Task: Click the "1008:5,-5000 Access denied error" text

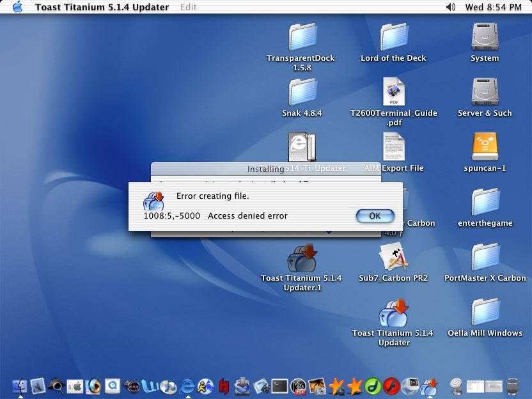Action: [x=215, y=215]
